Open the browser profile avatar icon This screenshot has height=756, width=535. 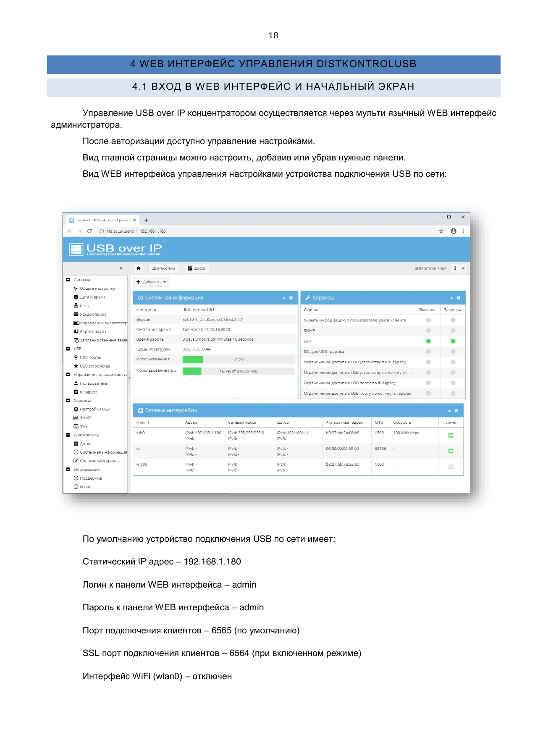click(454, 231)
